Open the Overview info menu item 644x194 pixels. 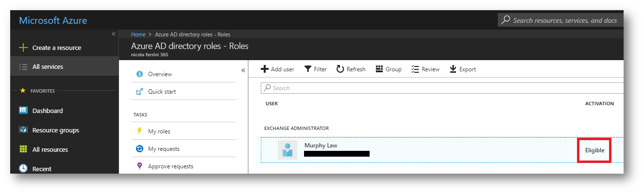click(160, 74)
